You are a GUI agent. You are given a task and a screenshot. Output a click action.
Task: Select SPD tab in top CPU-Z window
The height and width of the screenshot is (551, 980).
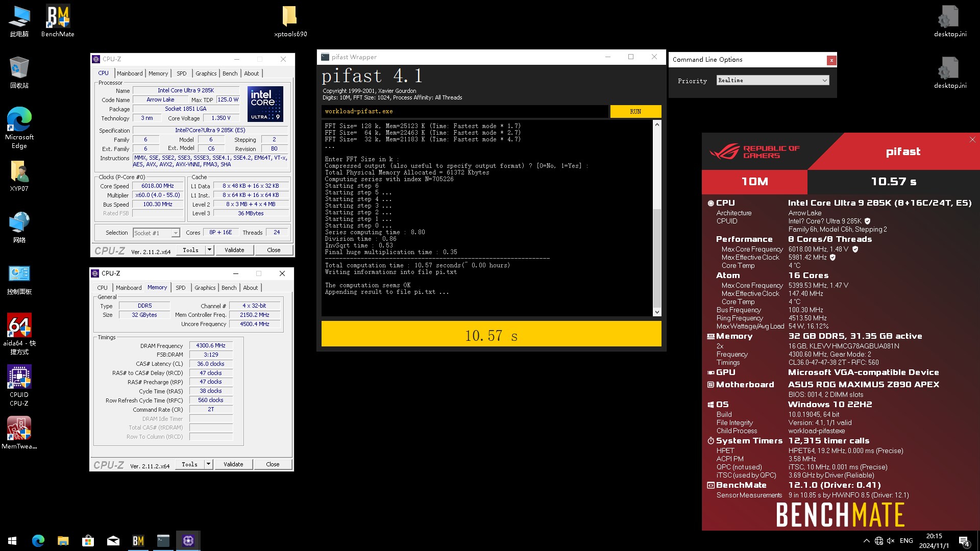coord(182,73)
